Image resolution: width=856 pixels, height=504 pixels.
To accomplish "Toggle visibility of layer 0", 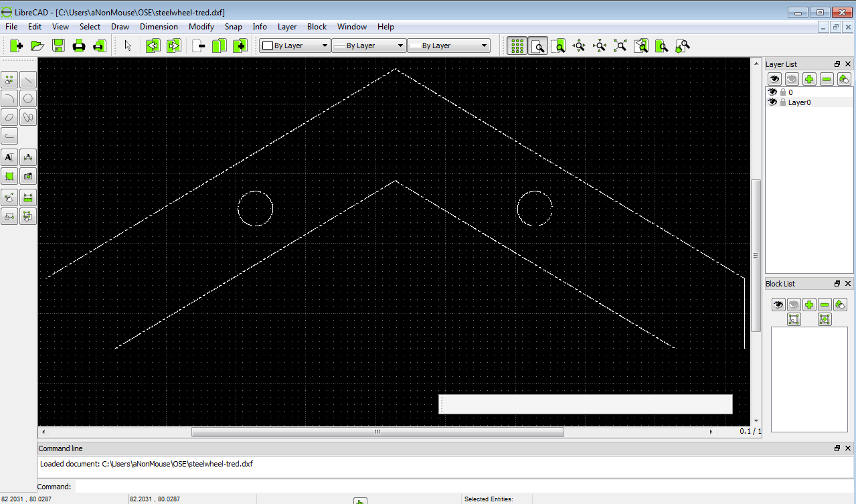I will [772, 92].
